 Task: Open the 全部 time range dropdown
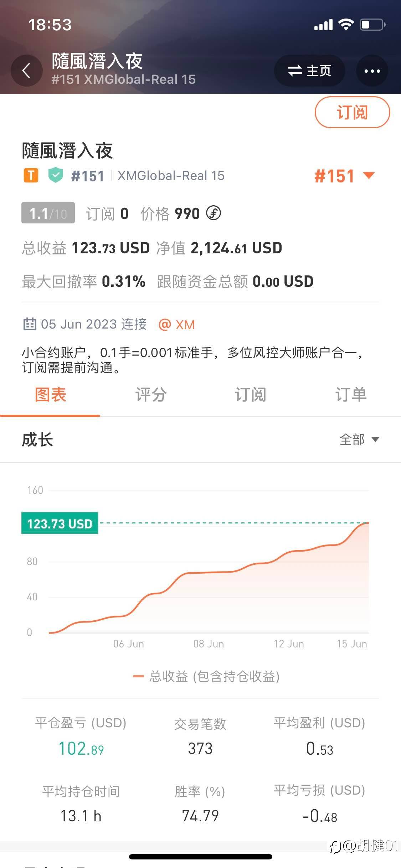click(x=359, y=439)
